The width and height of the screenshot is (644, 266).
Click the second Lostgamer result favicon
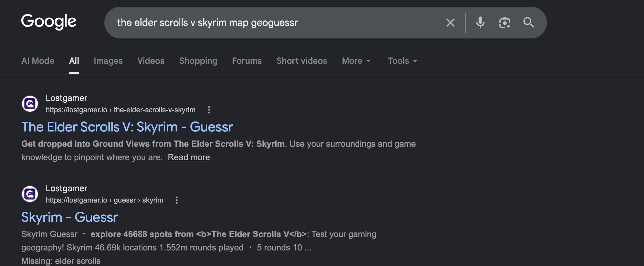point(30,194)
